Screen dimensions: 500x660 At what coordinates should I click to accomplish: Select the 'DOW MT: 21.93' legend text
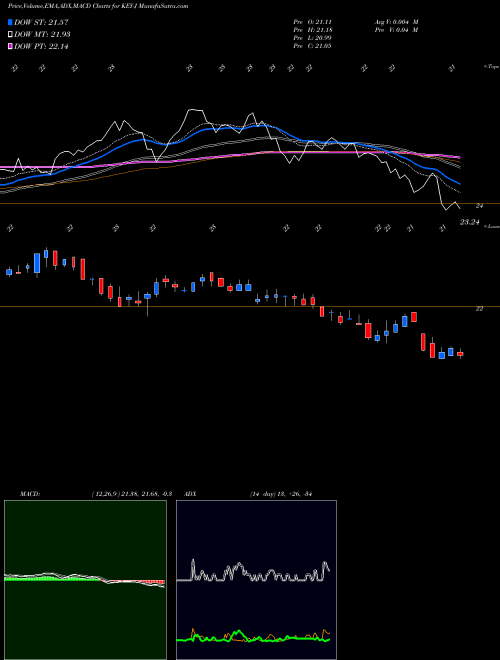[42, 34]
